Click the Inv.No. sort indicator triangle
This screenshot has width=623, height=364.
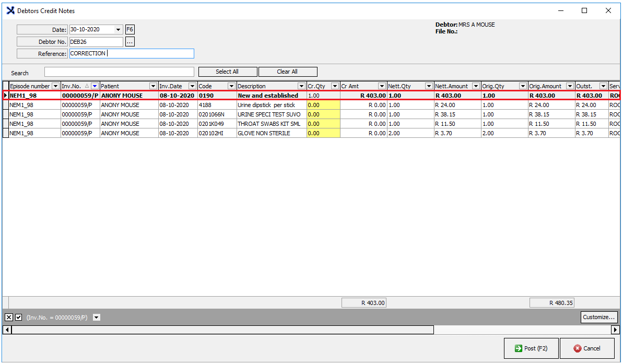(x=87, y=86)
